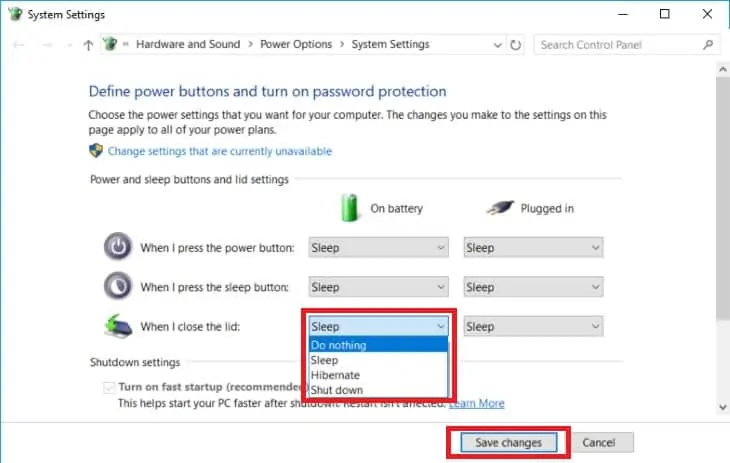Select Hibernate from the list

coord(378,375)
